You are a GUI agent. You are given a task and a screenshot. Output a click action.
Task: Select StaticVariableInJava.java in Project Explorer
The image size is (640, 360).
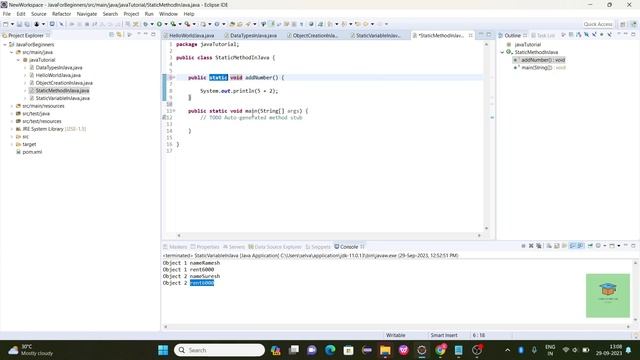coord(62,98)
